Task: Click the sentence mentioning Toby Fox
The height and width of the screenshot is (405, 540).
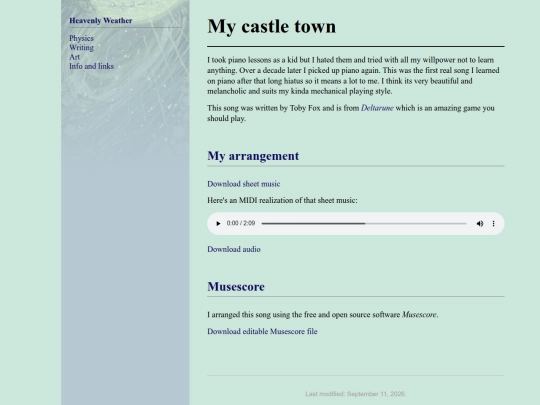Action: click(351, 113)
